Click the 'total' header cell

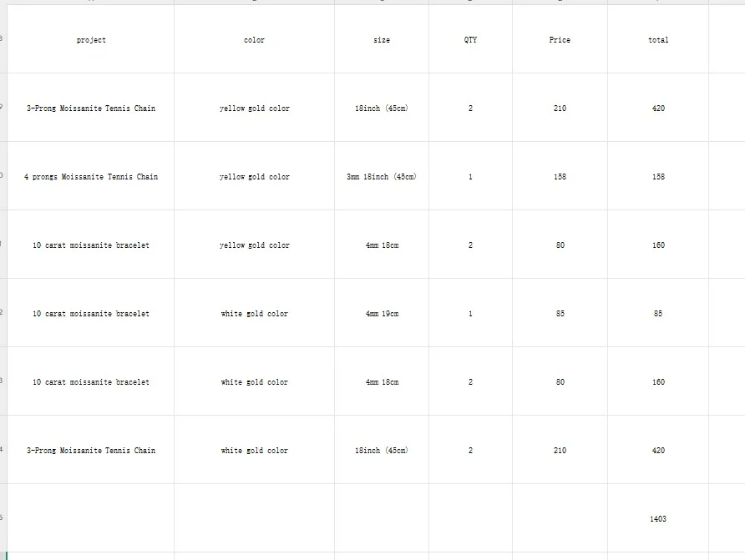tap(658, 40)
